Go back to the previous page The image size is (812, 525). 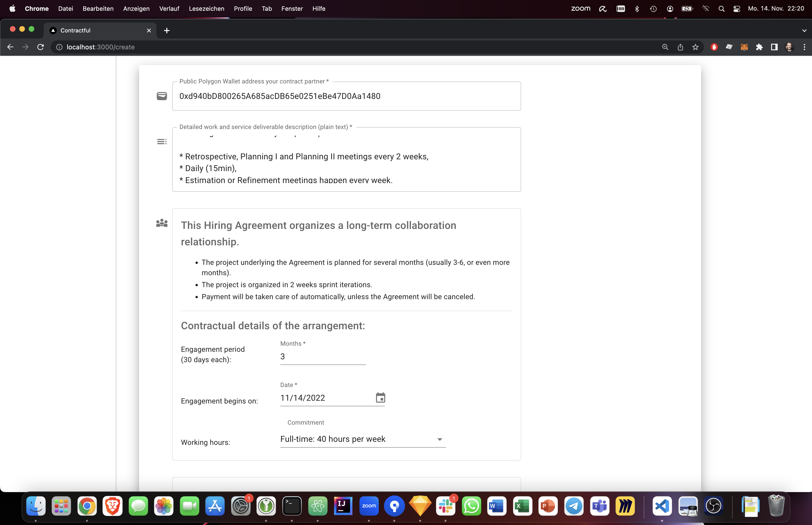pos(10,47)
